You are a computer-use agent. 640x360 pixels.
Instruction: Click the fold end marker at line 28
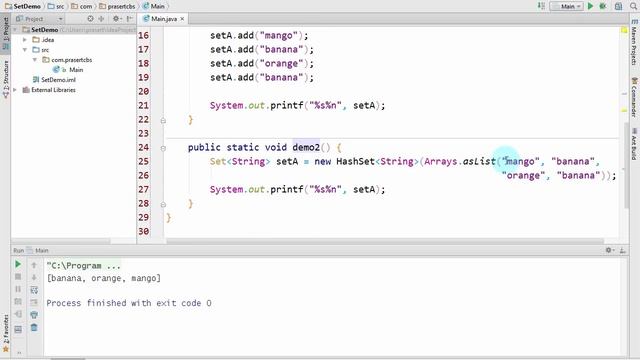(x=163, y=204)
